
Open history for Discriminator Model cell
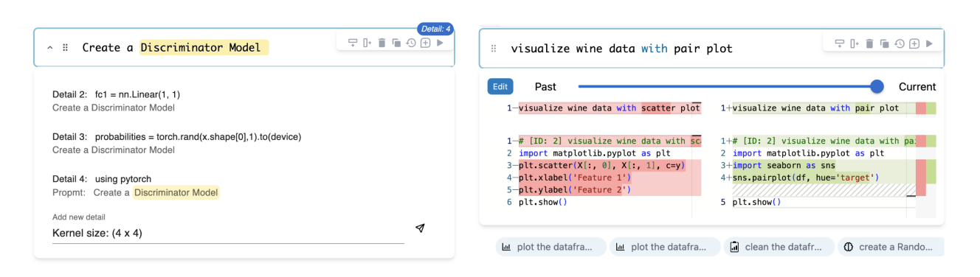pyautogui.click(x=411, y=43)
